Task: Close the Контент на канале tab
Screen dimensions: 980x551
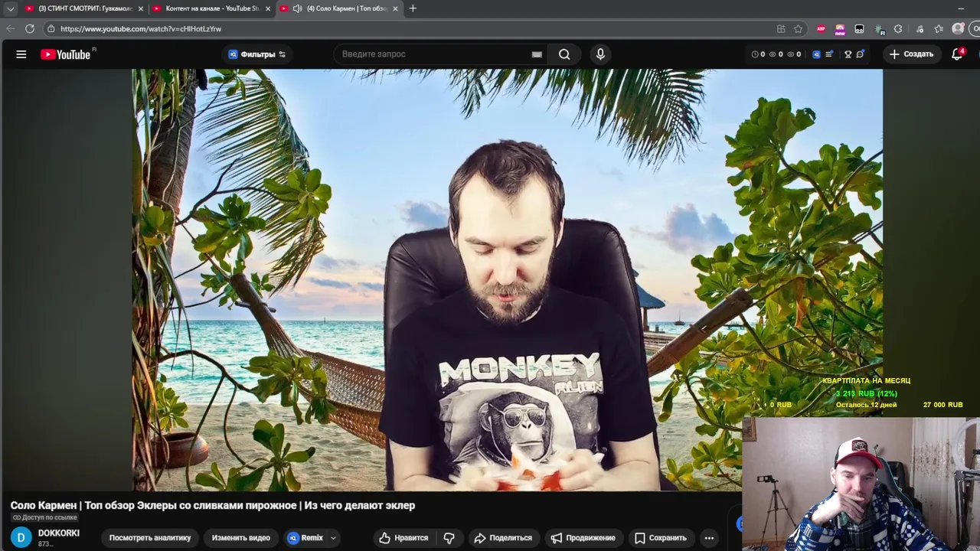Action: pyautogui.click(x=268, y=8)
